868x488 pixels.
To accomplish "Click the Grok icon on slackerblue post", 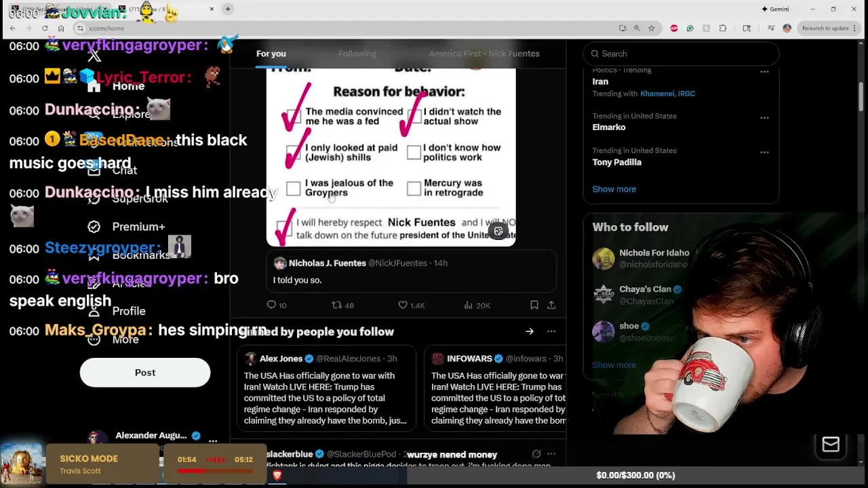I will 536,454.
